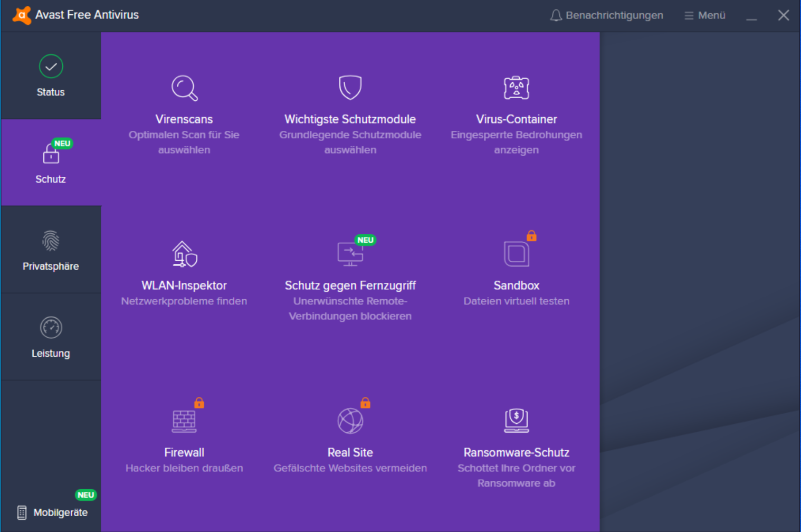801x532 pixels.
Task: Open the Mobilgeräte section label
Action: [61, 513]
